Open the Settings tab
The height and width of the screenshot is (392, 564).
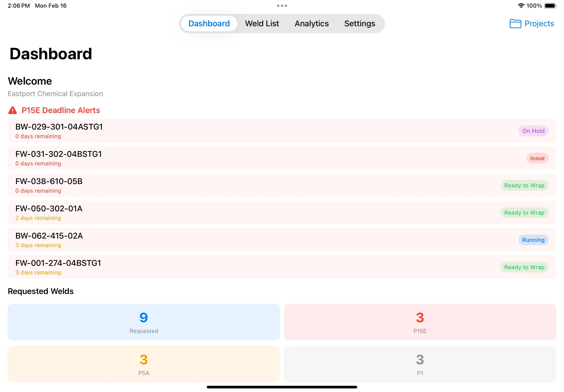359,24
